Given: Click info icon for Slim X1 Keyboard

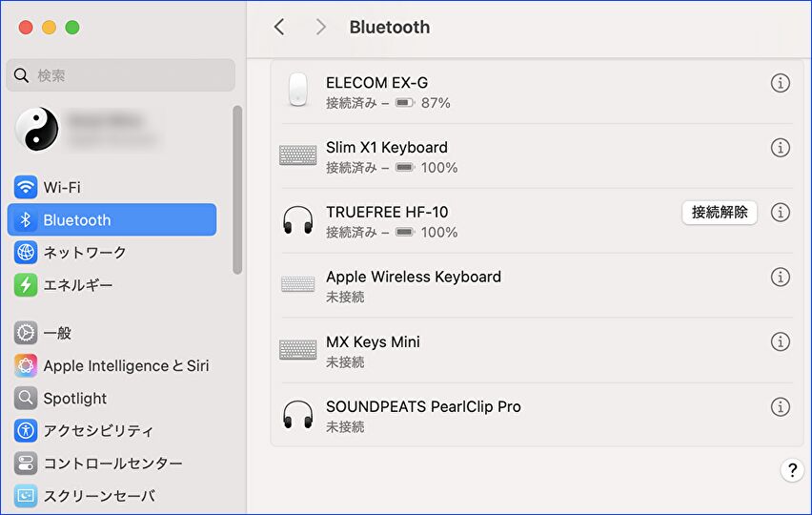Looking at the screenshot, I should click(x=780, y=148).
